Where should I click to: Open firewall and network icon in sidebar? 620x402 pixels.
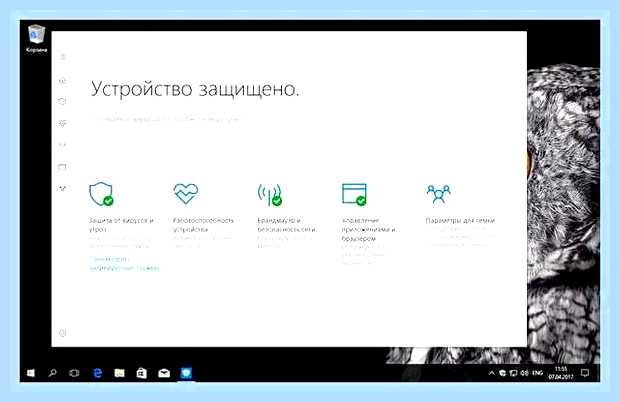[x=62, y=145]
